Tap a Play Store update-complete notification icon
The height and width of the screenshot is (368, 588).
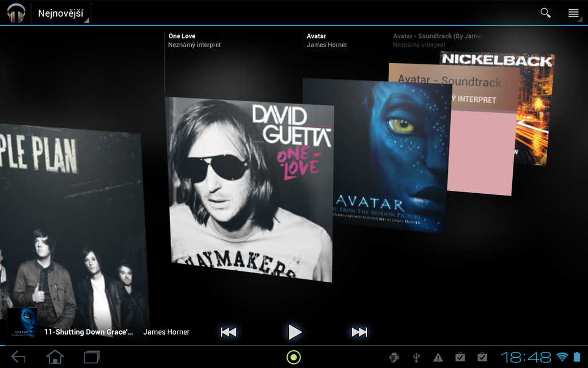pos(460,356)
